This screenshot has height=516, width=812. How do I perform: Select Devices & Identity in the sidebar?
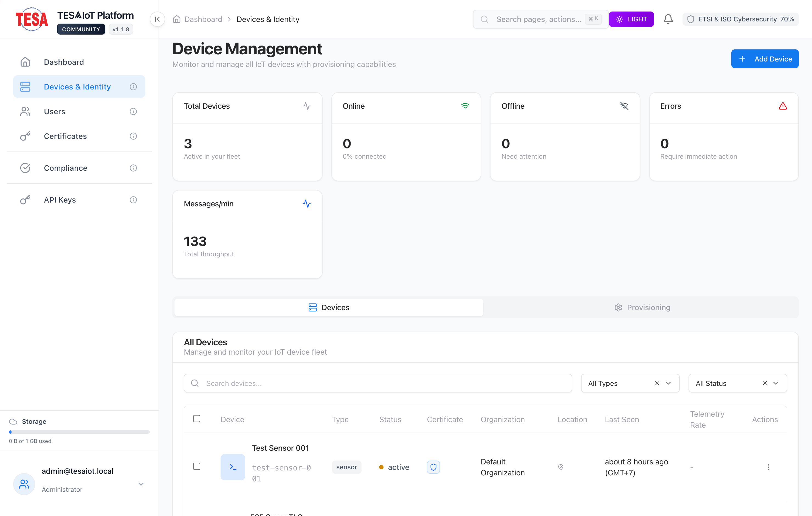(x=79, y=87)
